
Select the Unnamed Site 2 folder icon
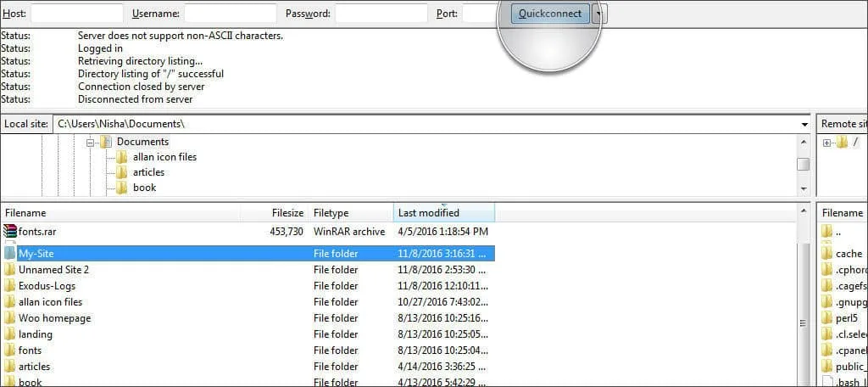9,270
